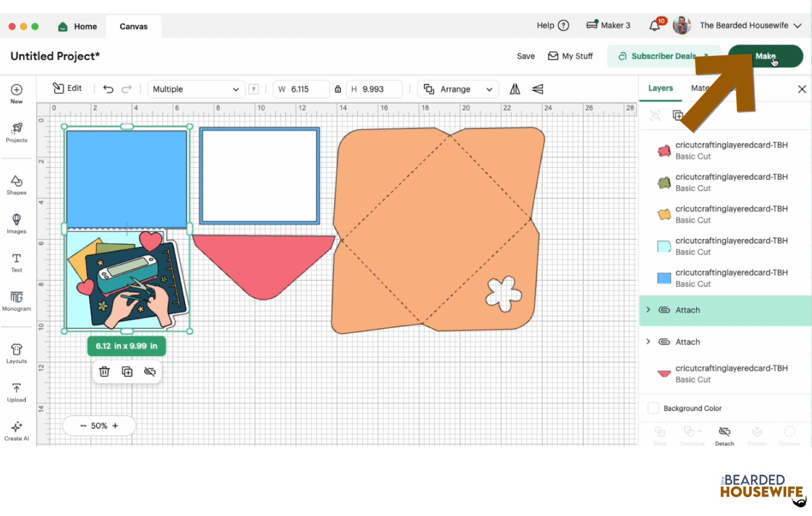
Task: Open notifications bell
Action: 655,26
